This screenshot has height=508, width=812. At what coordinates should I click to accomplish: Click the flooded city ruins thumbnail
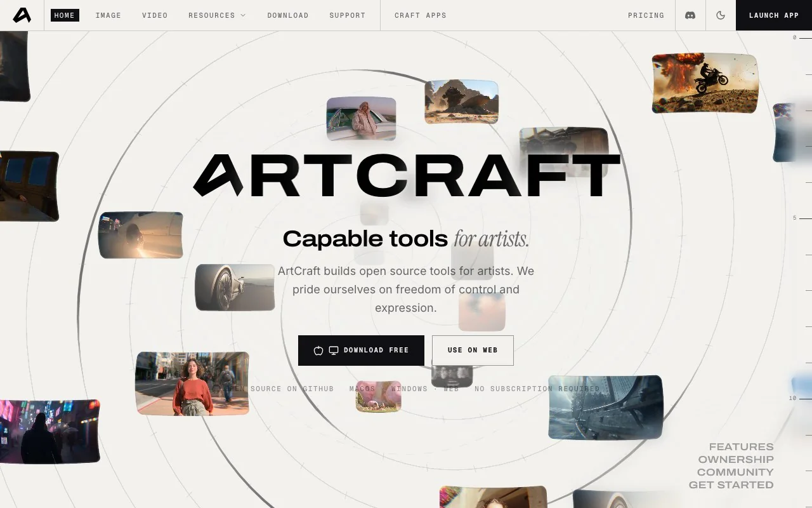click(x=605, y=408)
